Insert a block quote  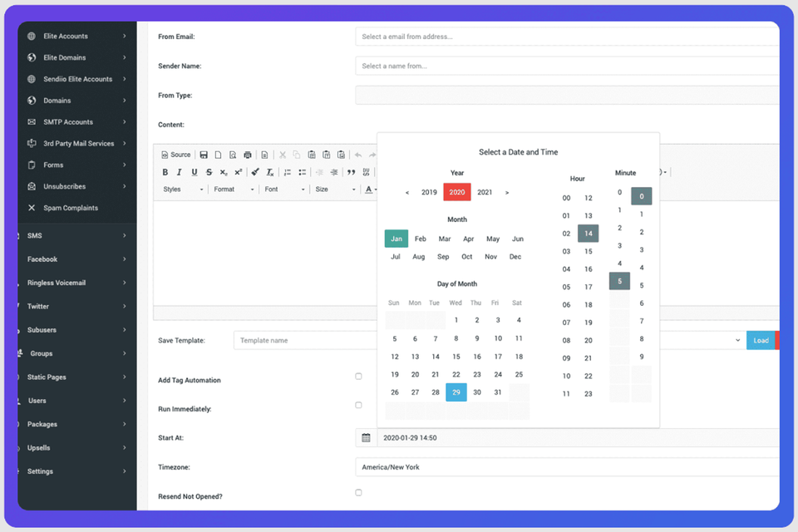click(x=351, y=172)
